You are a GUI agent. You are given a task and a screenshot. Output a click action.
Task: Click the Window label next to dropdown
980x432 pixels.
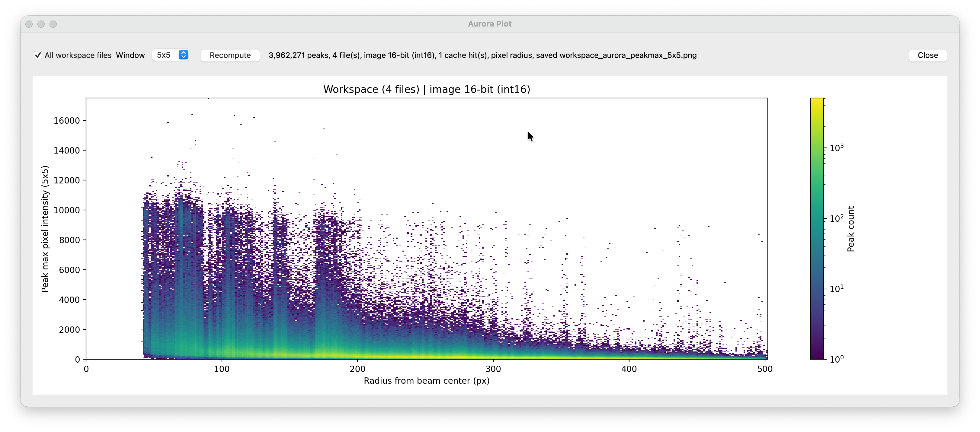[x=130, y=55]
